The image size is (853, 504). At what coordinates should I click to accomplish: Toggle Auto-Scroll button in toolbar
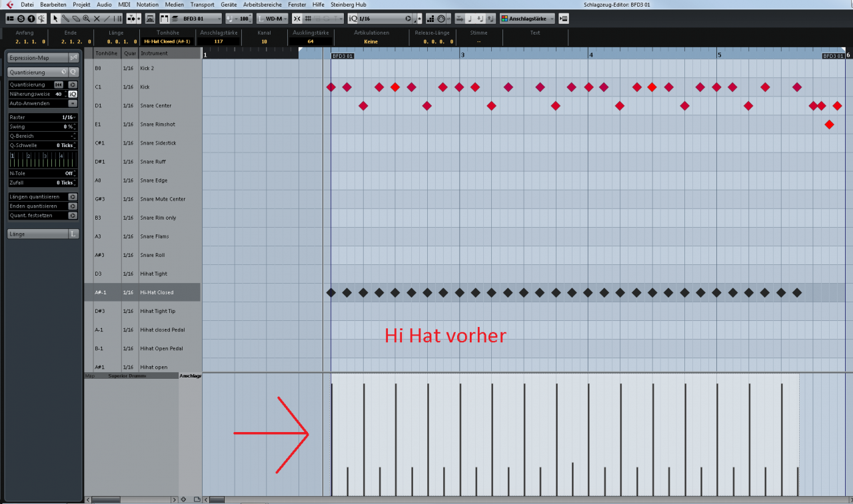click(132, 19)
